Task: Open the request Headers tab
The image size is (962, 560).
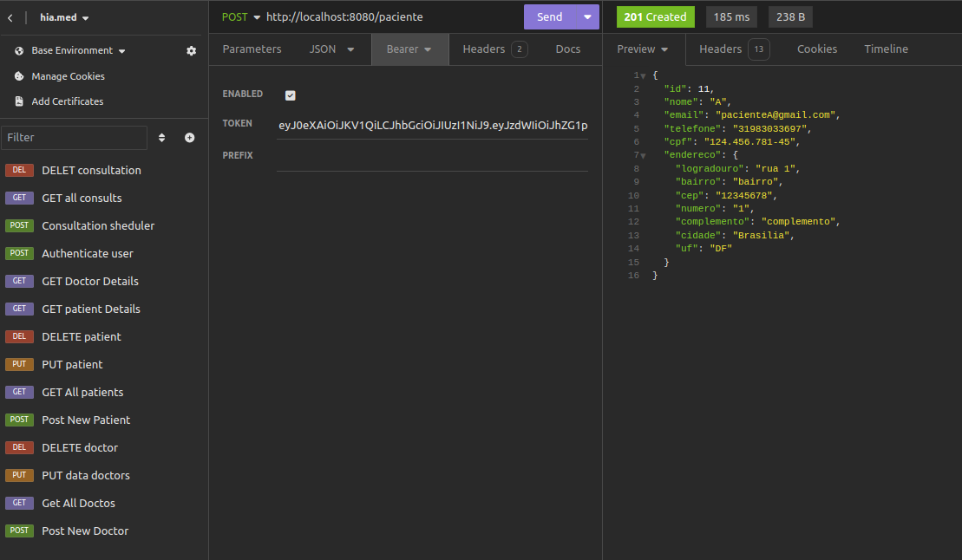Action: (494, 49)
